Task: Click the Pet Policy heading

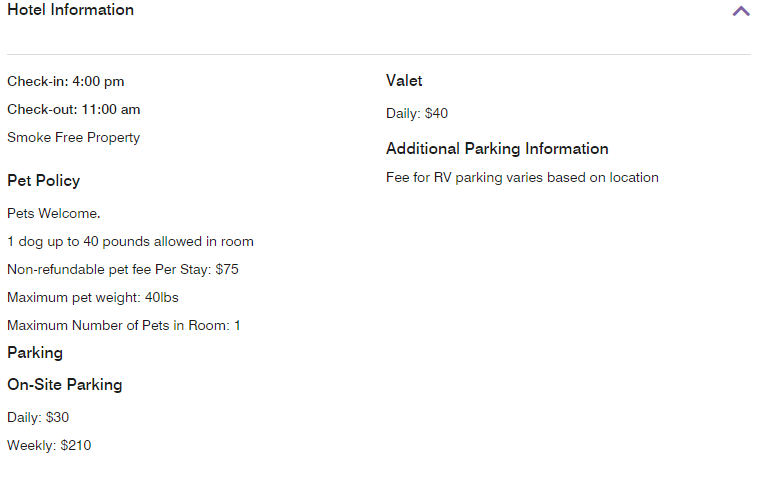Action: point(43,181)
